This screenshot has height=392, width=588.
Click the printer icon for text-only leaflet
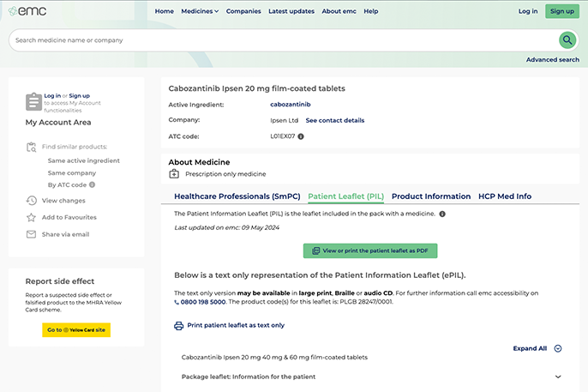[x=178, y=326]
